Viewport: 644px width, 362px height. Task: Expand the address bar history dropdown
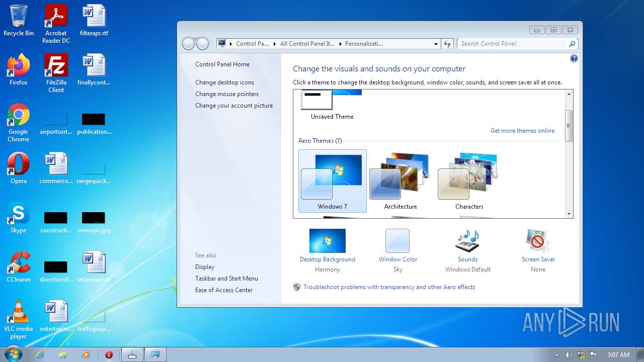pos(436,44)
